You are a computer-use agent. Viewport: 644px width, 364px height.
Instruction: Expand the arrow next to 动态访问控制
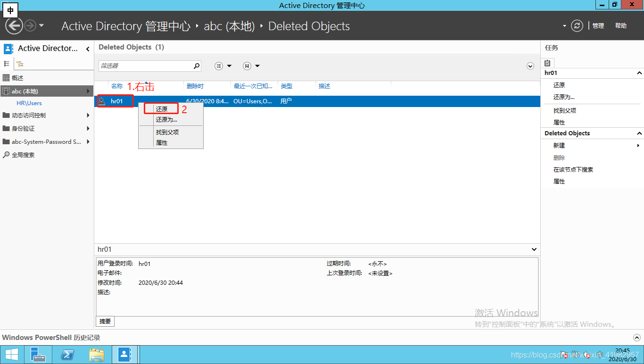[88, 115]
